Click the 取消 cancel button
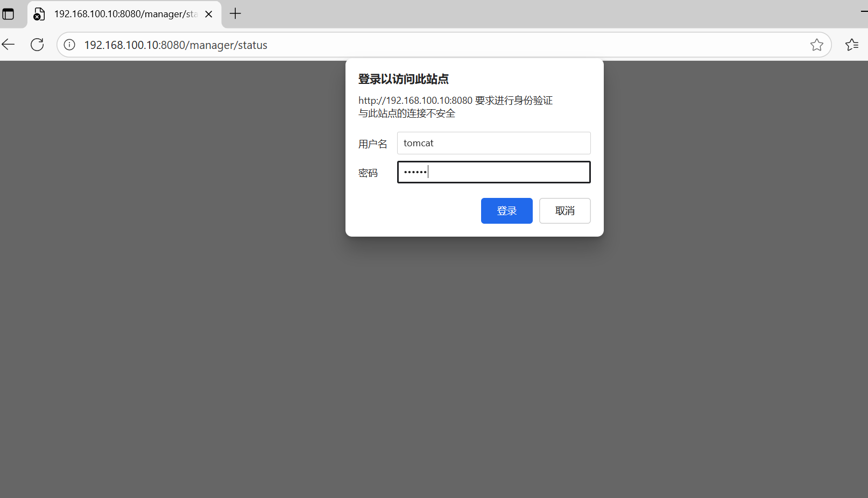This screenshot has height=498, width=868. point(564,211)
